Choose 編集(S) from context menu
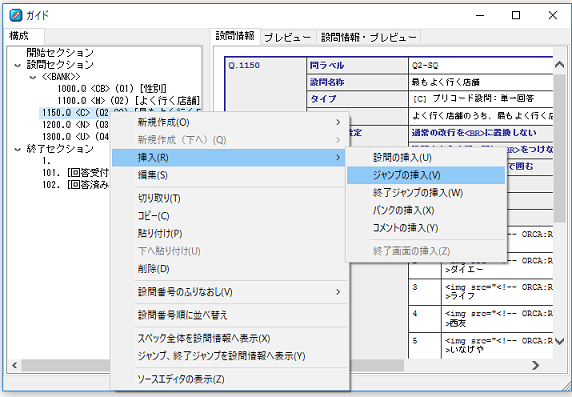The image size is (572, 397). click(x=230, y=175)
